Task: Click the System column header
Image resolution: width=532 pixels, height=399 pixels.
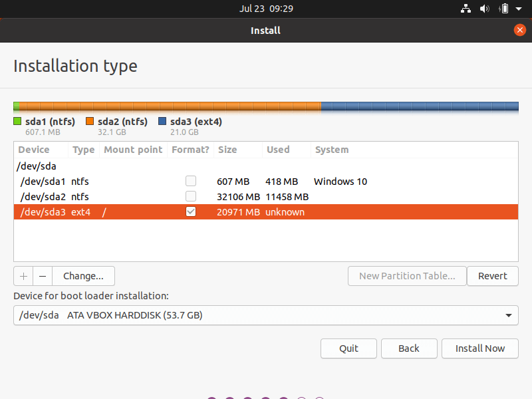Action: coord(414,150)
